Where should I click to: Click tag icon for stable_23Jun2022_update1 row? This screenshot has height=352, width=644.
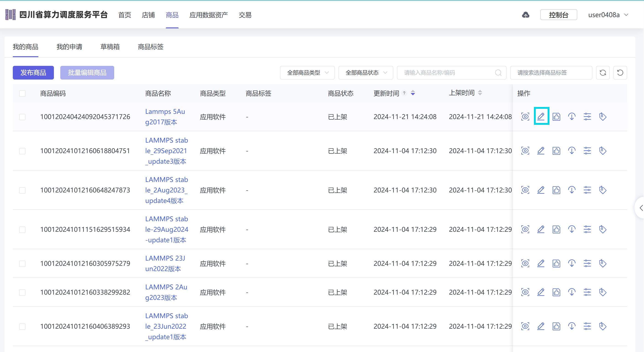tap(603, 326)
